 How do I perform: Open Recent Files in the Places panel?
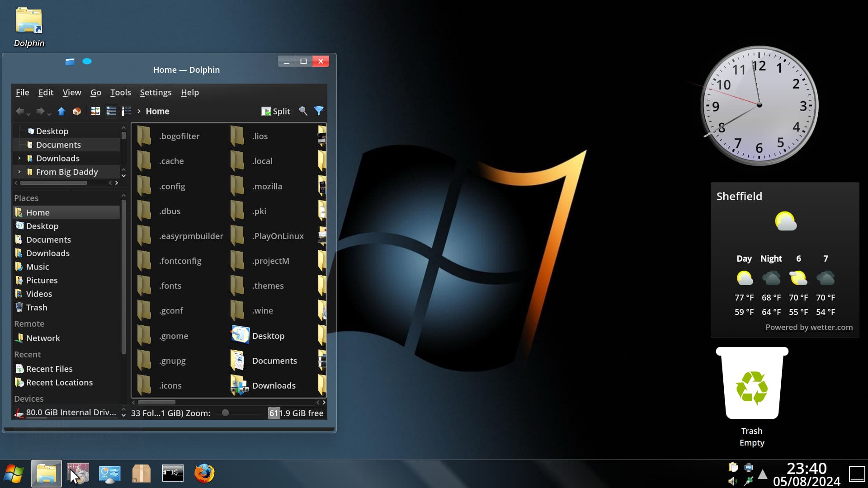(x=66, y=369)
